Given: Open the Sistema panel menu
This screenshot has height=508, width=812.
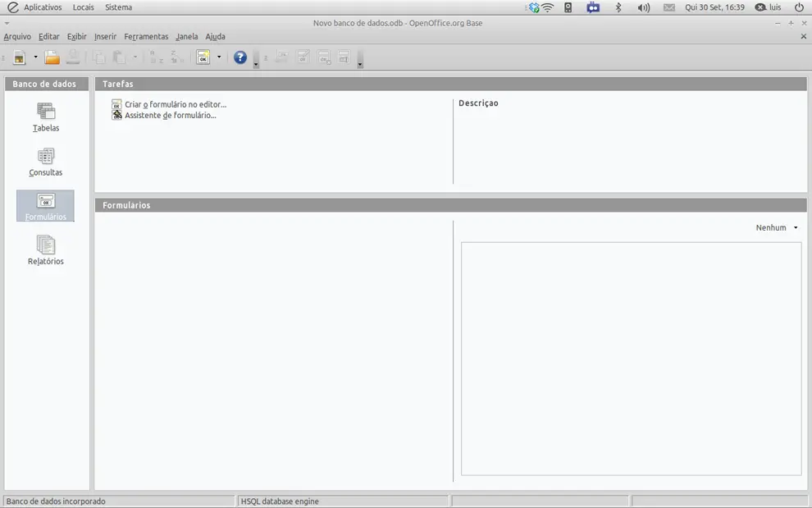Looking at the screenshot, I should click(x=118, y=7).
